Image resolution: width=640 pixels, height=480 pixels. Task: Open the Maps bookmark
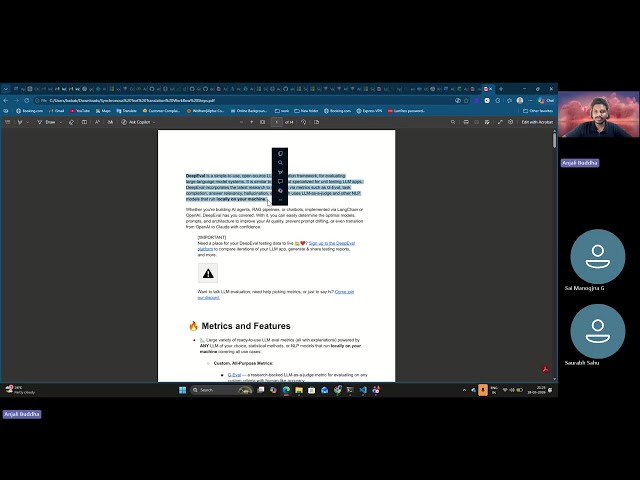coord(103,111)
